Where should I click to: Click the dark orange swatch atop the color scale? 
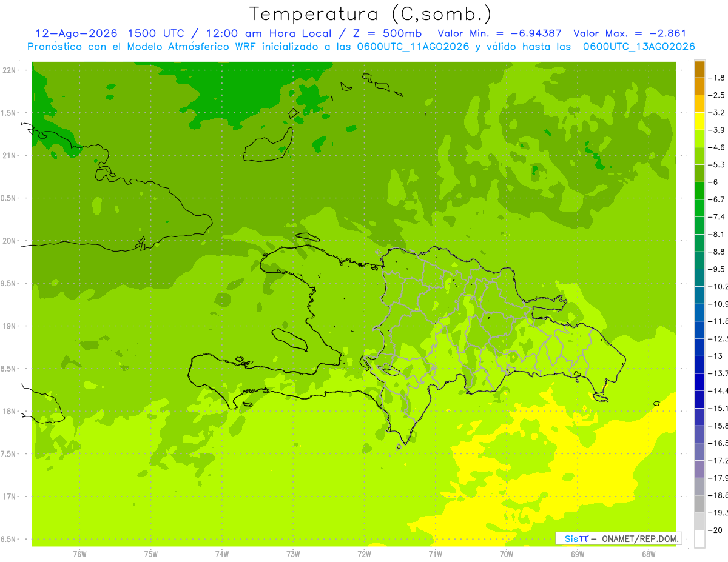[699, 69]
